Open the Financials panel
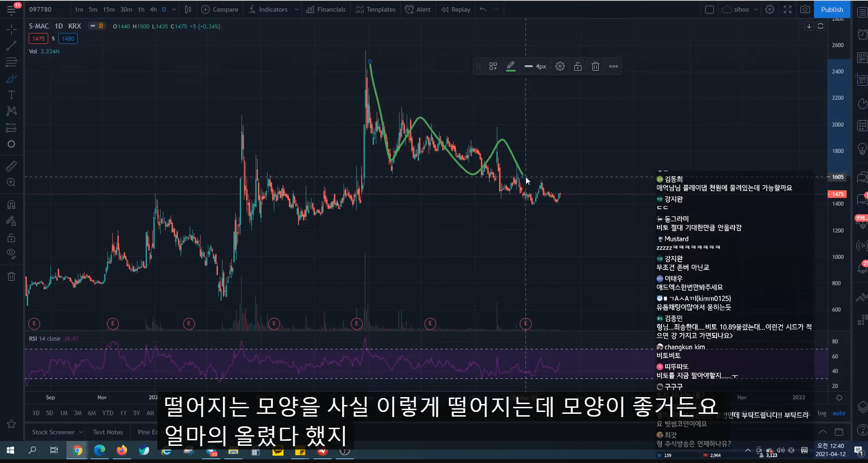868x463 pixels. [x=326, y=9]
